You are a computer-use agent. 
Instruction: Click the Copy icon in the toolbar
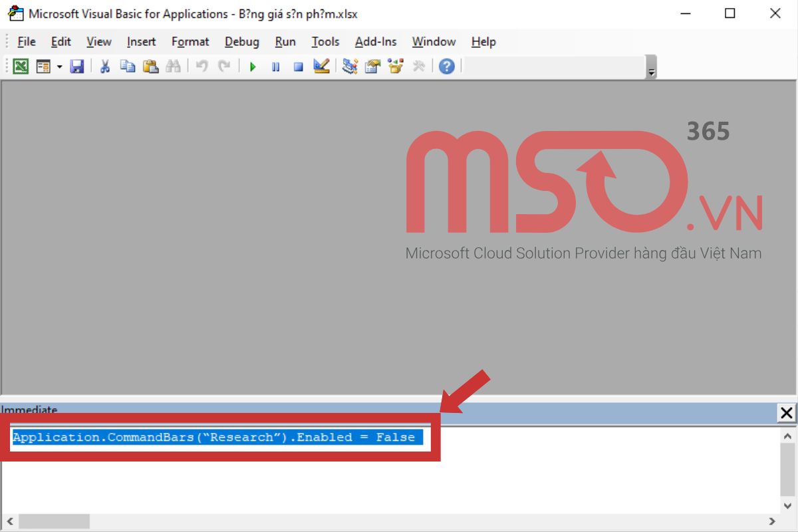point(128,66)
